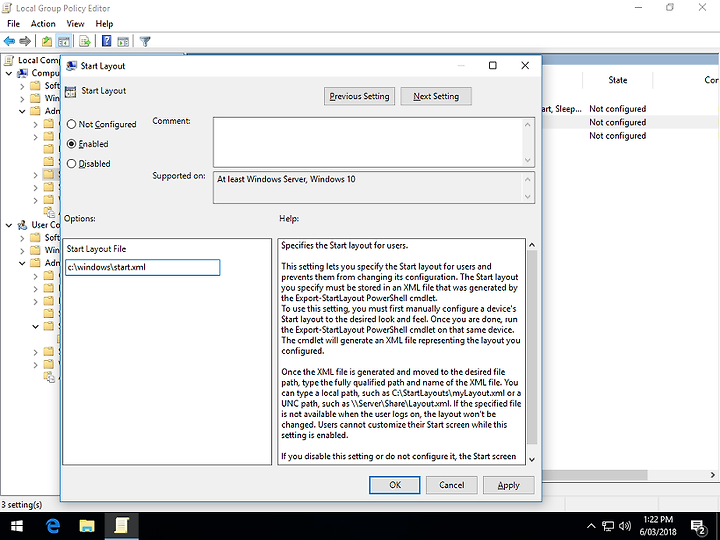Click the blue Back arrow in toolbar
Screen dimensions: 720x540
click(9, 41)
